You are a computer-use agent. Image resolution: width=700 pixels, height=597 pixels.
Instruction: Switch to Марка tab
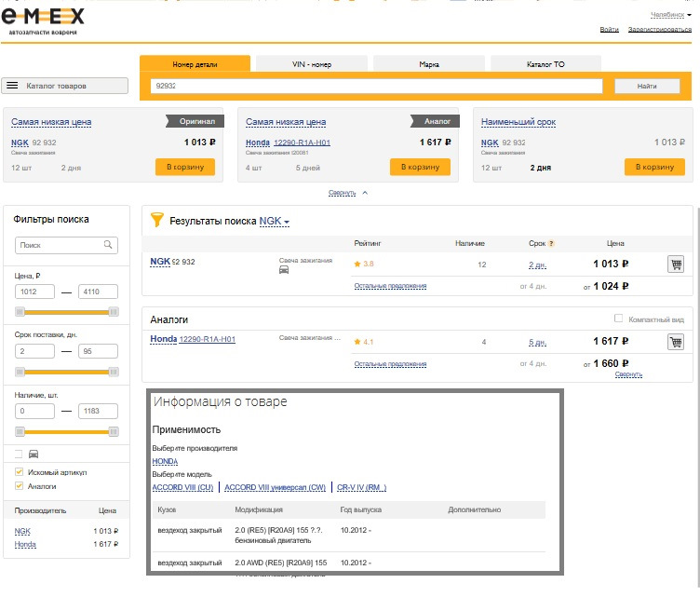429,64
